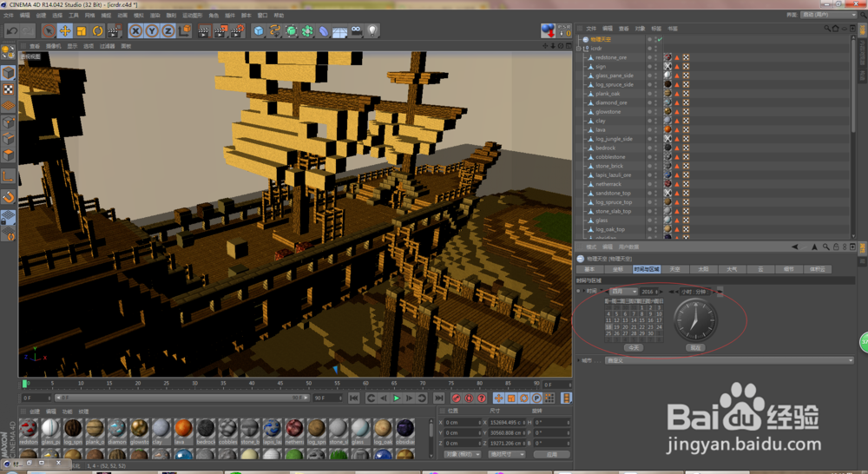
Task: Click the Today button under the calendar
Action: pos(634,348)
